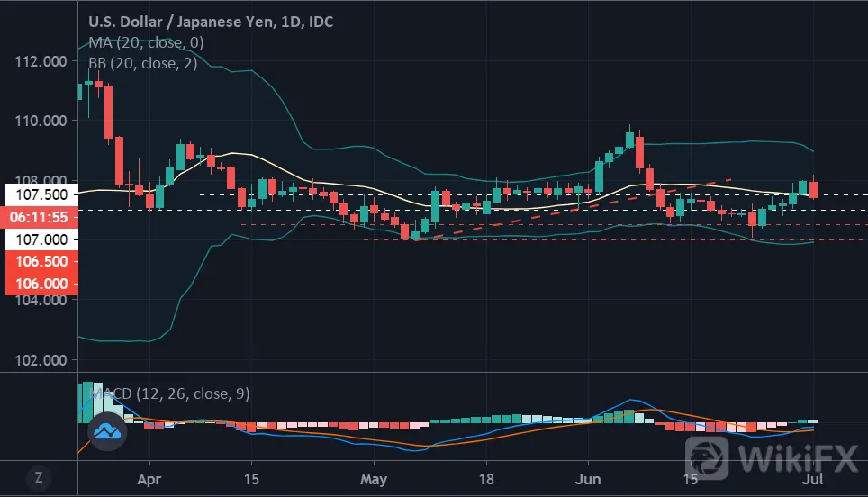Click the 15 tick after Apr on time axis
This screenshot has width=868, height=497.
tap(251, 479)
